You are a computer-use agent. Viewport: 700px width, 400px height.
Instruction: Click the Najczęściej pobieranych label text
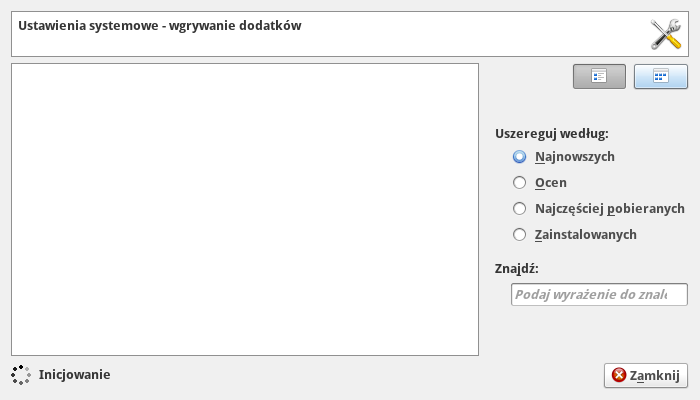[x=609, y=209]
